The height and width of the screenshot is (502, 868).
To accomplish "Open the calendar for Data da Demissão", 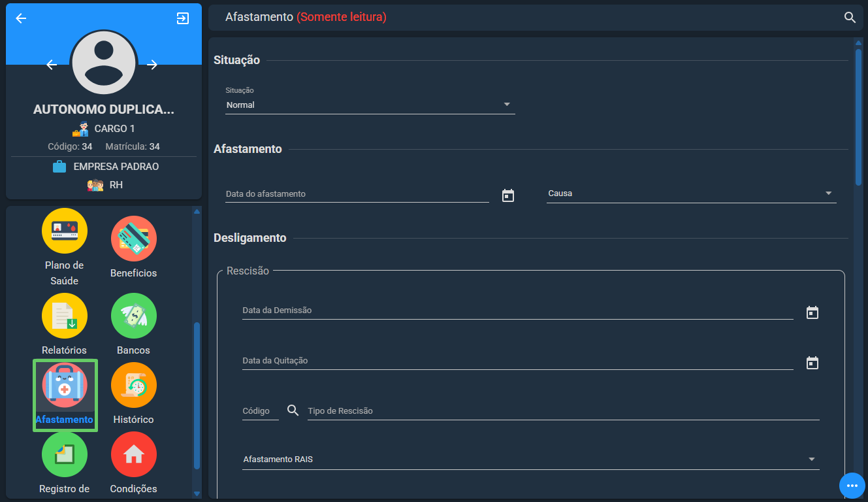I will 812,312.
